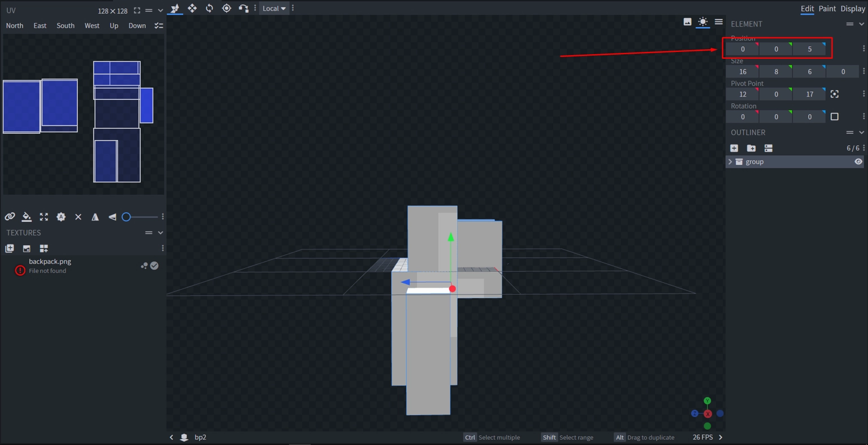Switch to Edit mode
The height and width of the screenshot is (445, 868).
(807, 8)
